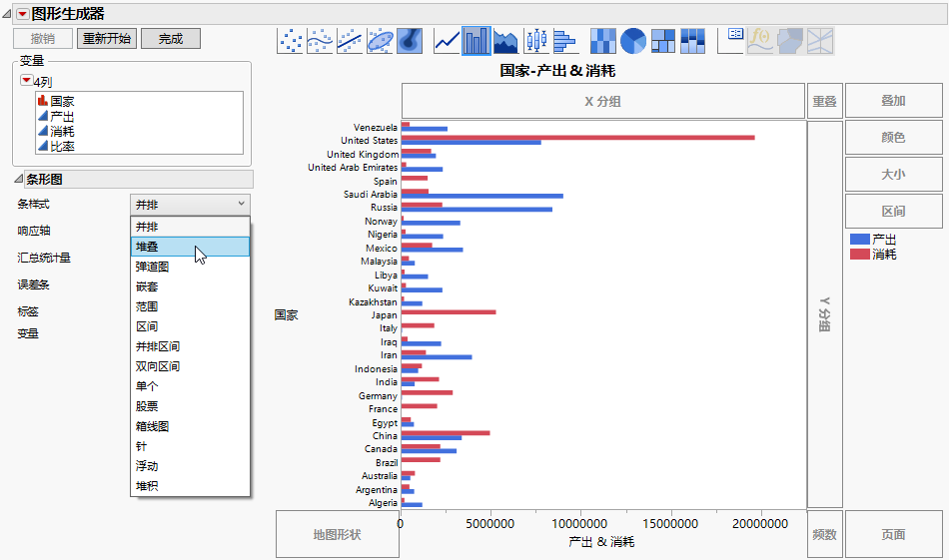
Task: Click the Y axis label 国家
Action: click(x=287, y=315)
